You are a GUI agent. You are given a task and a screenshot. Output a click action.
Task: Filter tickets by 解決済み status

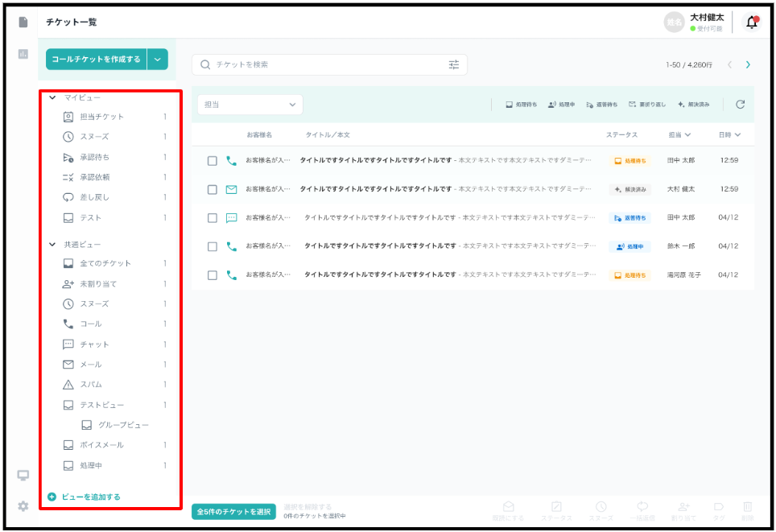click(693, 105)
